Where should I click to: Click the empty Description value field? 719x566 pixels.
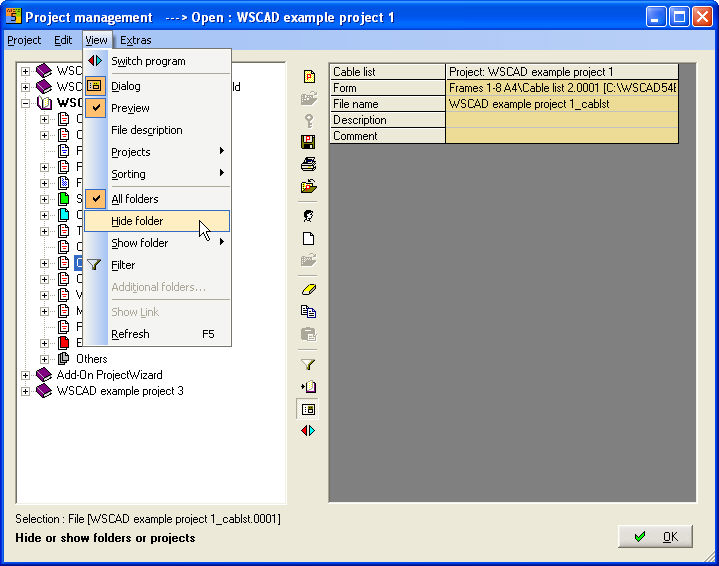[x=562, y=120]
